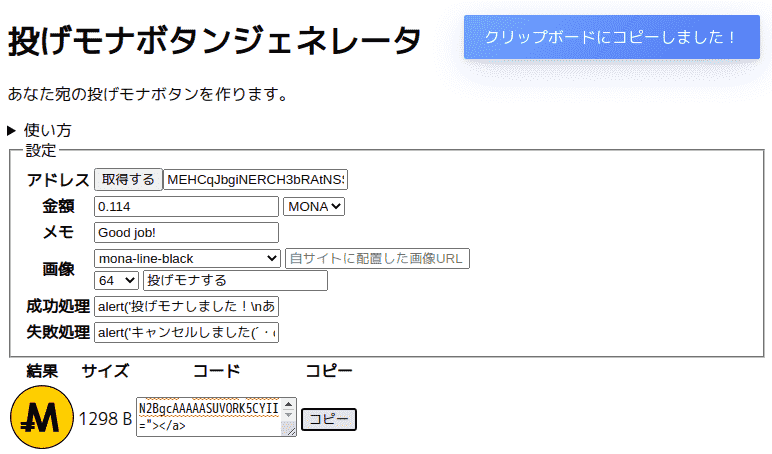Click the 投げモナする alt text field
Image resolution: width=772 pixels, height=454 pixels.
pos(235,280)
